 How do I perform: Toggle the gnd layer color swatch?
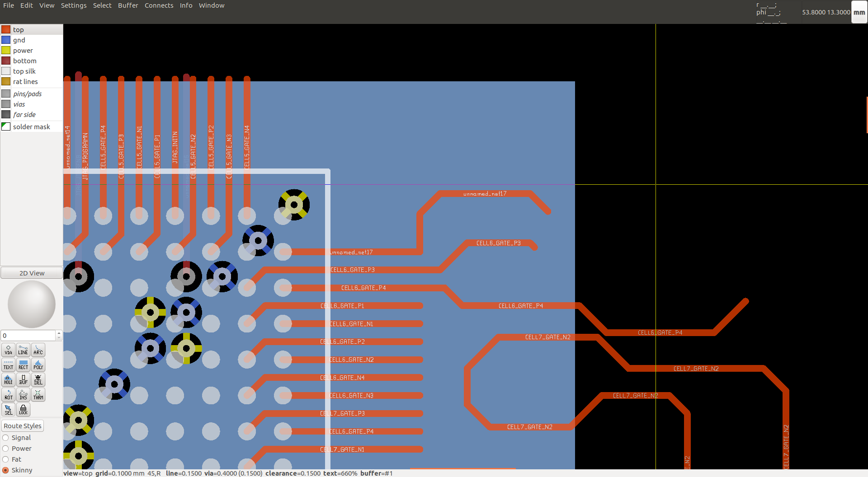coord(6,40)
